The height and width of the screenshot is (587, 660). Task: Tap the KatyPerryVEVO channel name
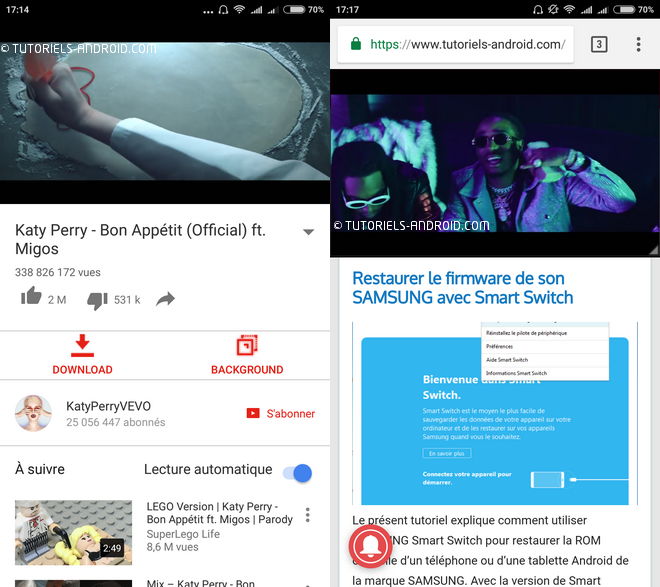point(109,406)
